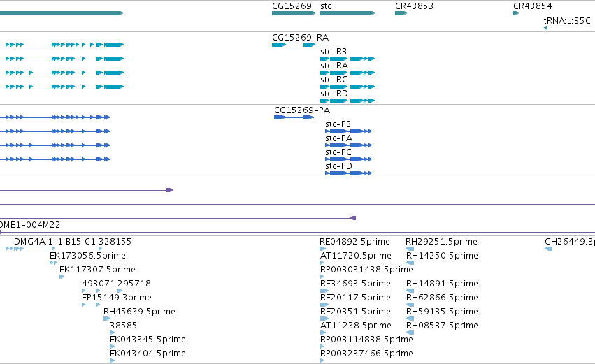595x364 pixels.
Task: Select the 295718 EST label
Action: click(x=134, y=284)
